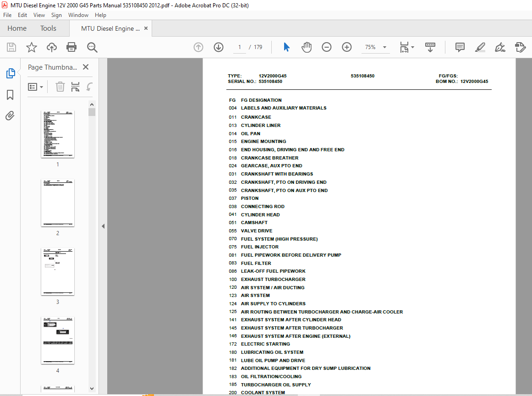Click the LABELS AND AUXILIARY MATERIALS entry
The image size is (532, 396).
[284, 108]
